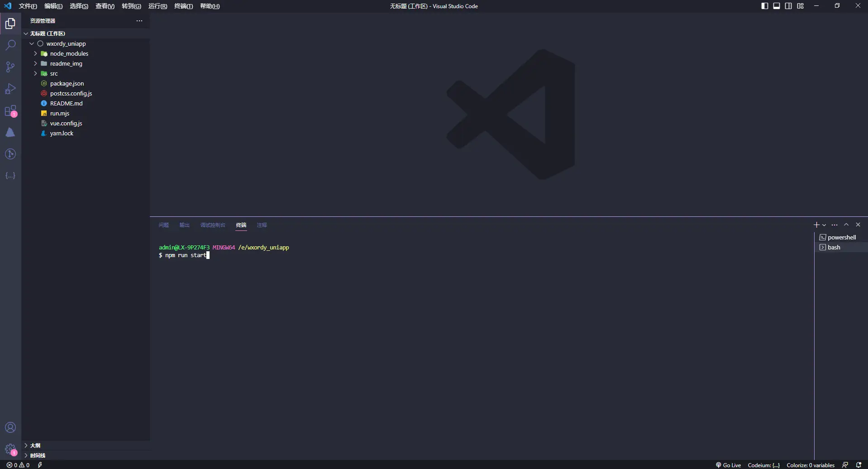Open Explorer more actions ellipsis
Screen dimensions: 868x469
coord(139,21)
